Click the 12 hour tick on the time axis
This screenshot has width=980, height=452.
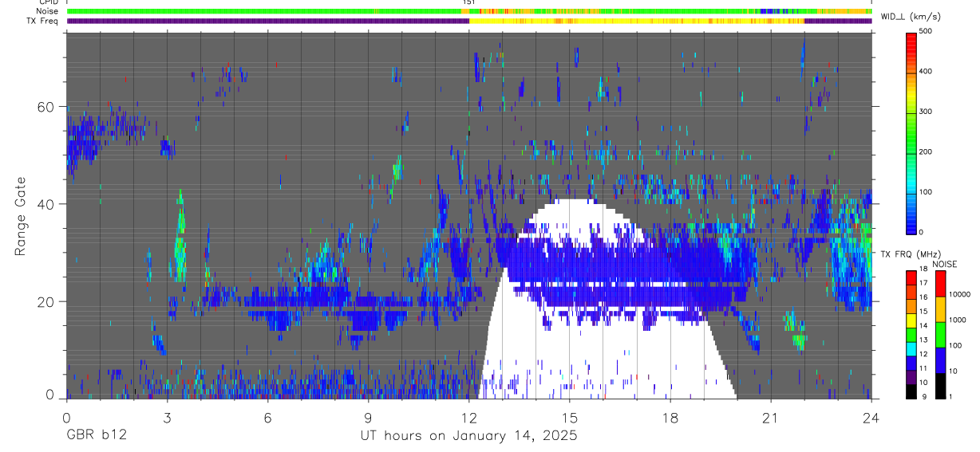468,417
